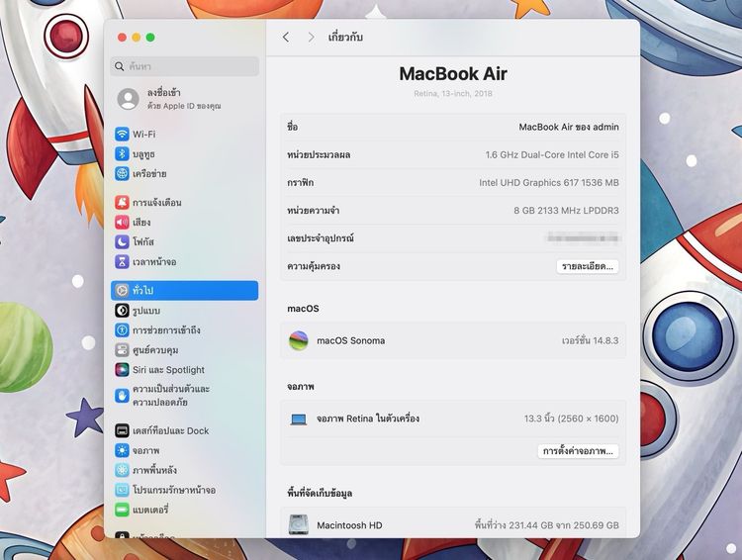Image resolution: width=742 pixels, height=560 pixels.
Task: Open Wallpaper (ภาพพื้นหลัง) icon
Action: (x=122, y=470)
